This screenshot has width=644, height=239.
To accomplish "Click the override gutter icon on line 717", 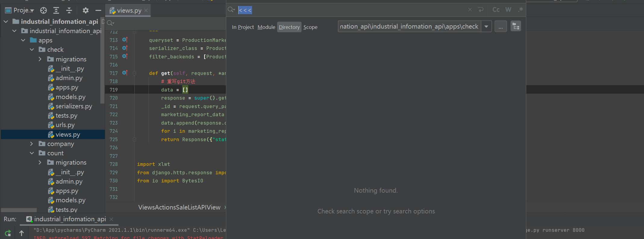I will coord(125,73).
